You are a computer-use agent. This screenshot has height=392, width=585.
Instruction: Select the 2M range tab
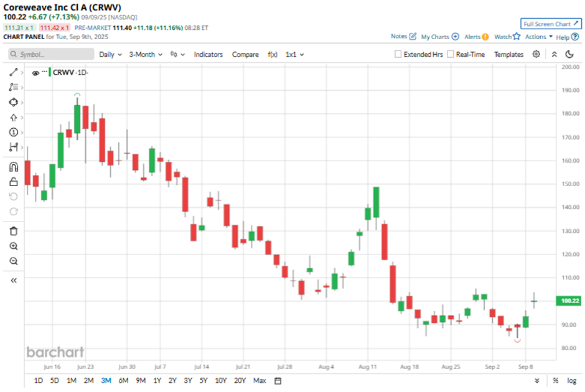click(x=88, y=380)
